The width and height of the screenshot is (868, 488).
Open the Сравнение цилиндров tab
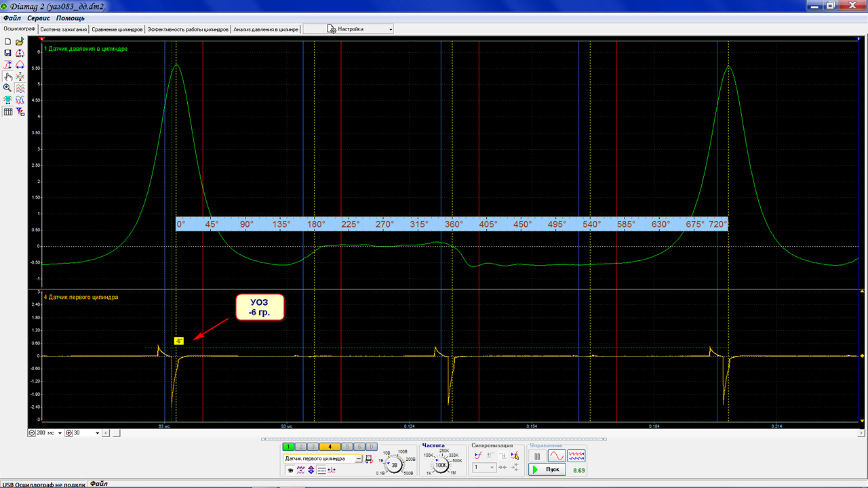pos(117,29)
